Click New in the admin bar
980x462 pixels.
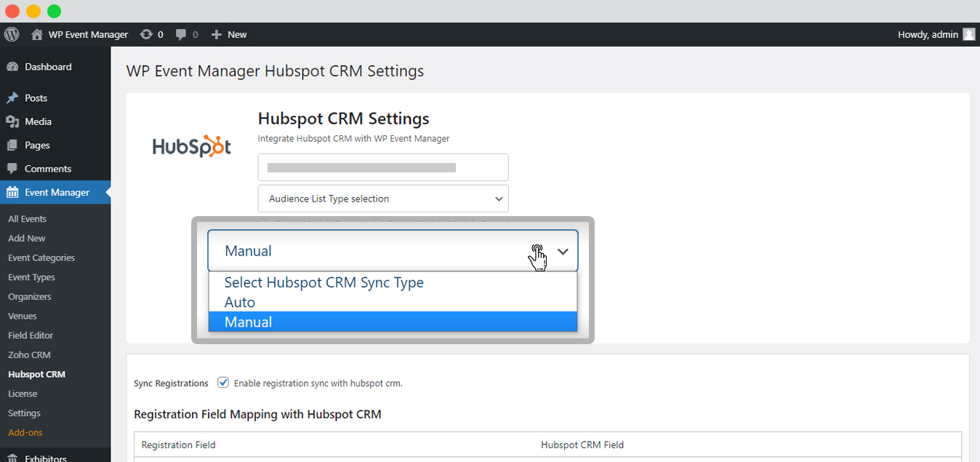(237, 34)
